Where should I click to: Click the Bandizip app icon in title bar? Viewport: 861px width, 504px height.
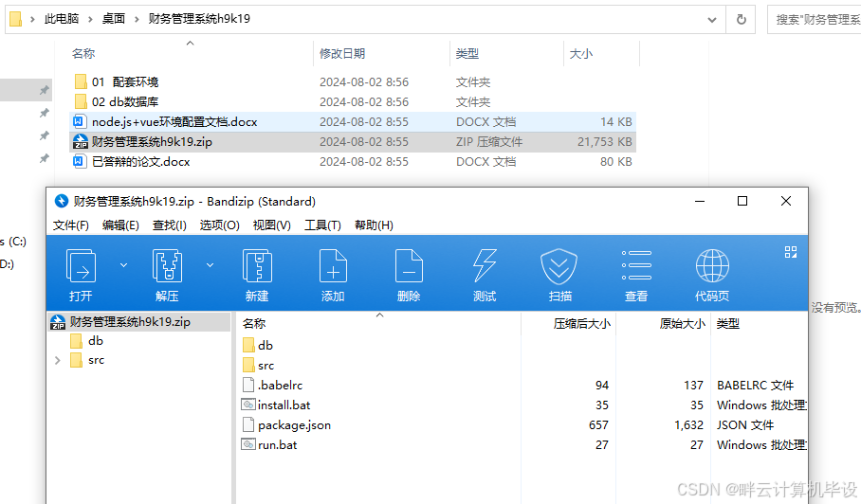61,201
